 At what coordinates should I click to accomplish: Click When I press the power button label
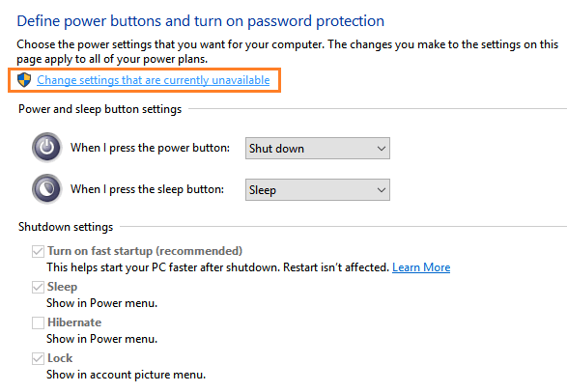point(150,148)
